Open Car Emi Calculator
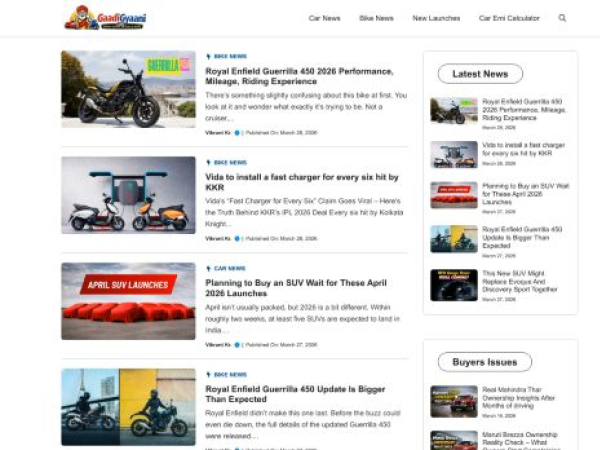 click(509, 18)
